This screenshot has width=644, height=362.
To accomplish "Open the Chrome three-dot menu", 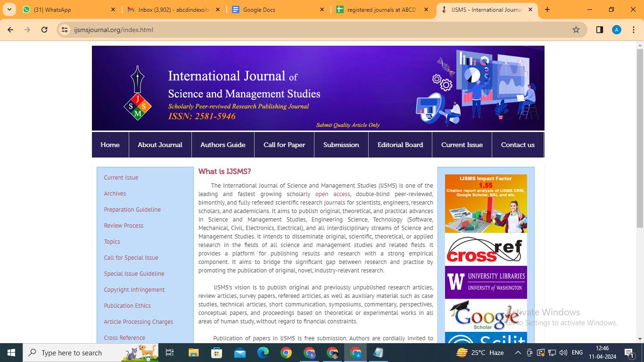I will click(633, 30).
